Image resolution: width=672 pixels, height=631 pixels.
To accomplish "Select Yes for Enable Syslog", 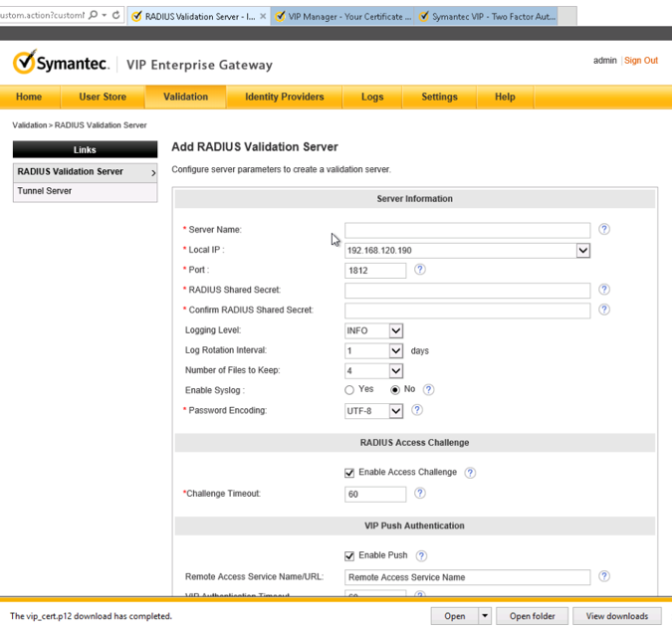I will (349, 390).
